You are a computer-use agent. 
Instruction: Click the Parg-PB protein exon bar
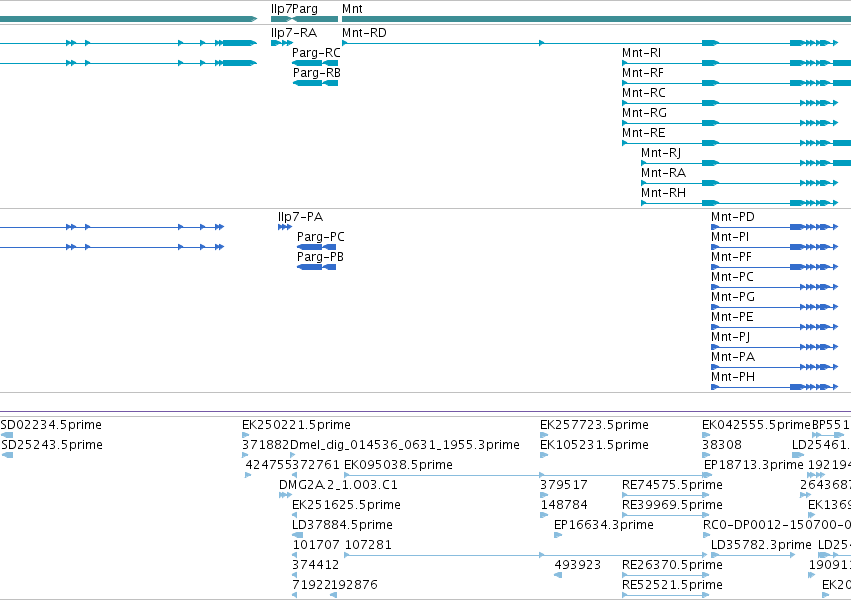point(316,267)
